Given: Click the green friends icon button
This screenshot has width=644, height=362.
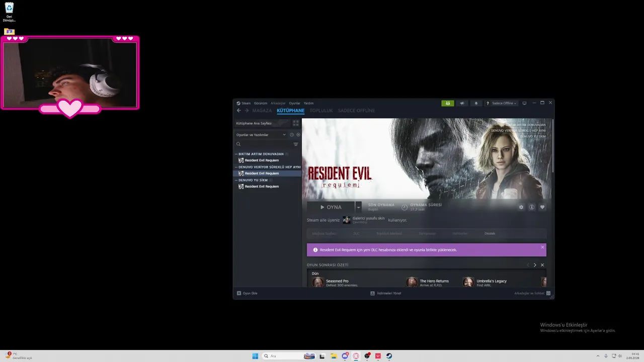Looking at the screenshot, I should click(x=448, y=103).
